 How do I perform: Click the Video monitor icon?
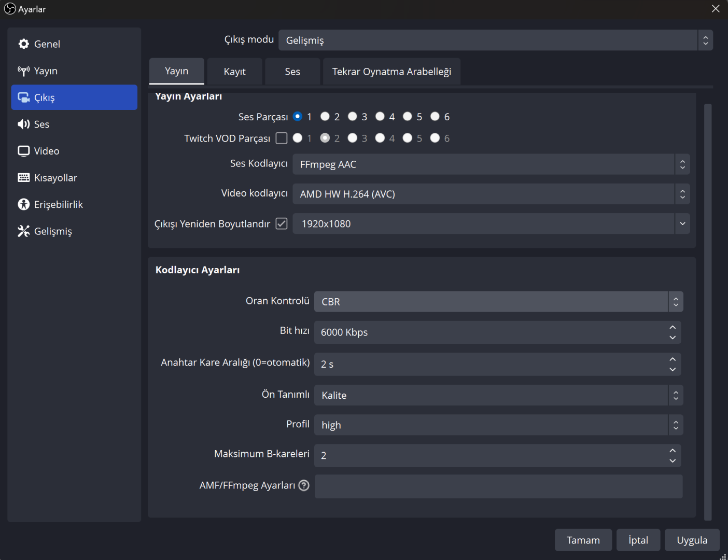pos(23,151)
